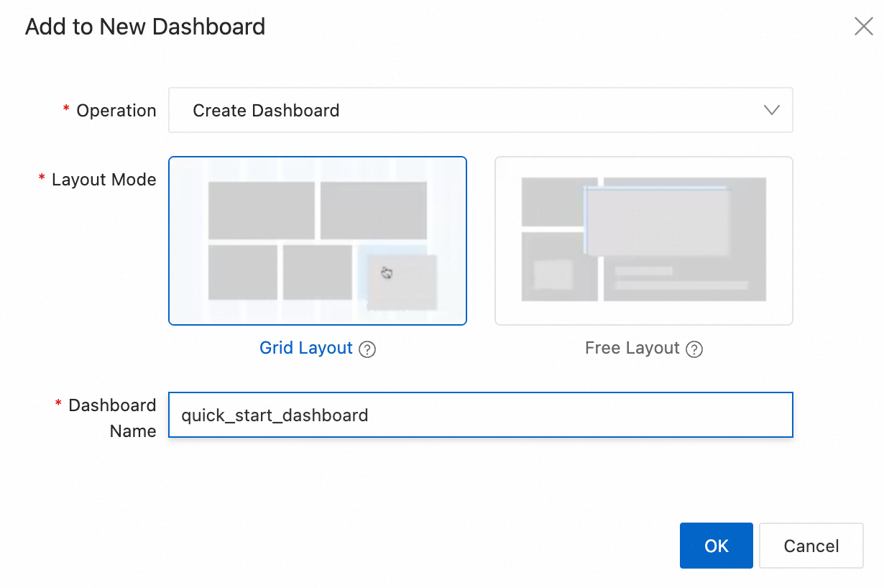Open the Operation dropdown
The image size is (884, 588).
point(481,110)
